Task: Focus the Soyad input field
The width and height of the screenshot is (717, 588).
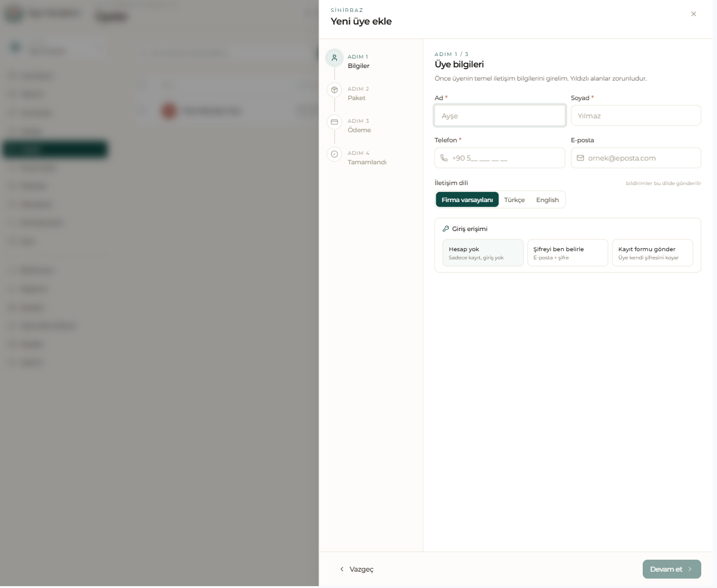Action: pos(636,116)
